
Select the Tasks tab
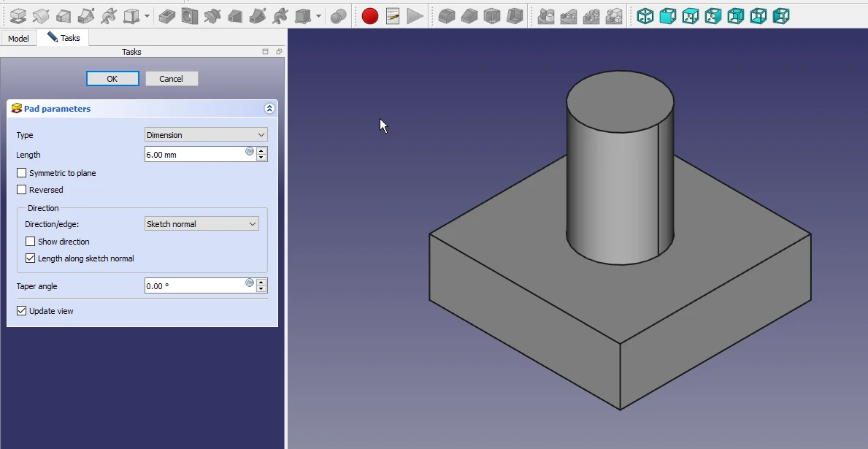pyautogui.click(x=64, y=38)
